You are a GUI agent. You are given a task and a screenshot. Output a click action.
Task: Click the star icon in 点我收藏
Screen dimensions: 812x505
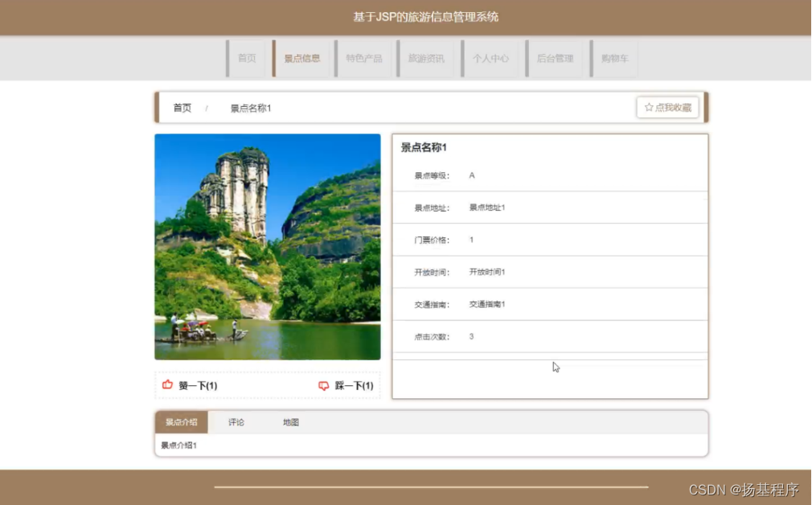[648, 107]
